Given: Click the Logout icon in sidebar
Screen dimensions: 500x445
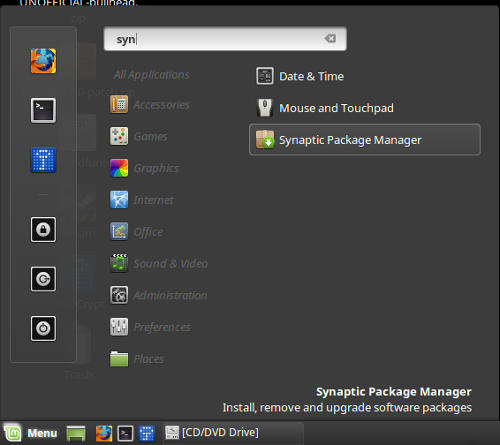Looking at the screenshot, I should [x=43, y=279].
